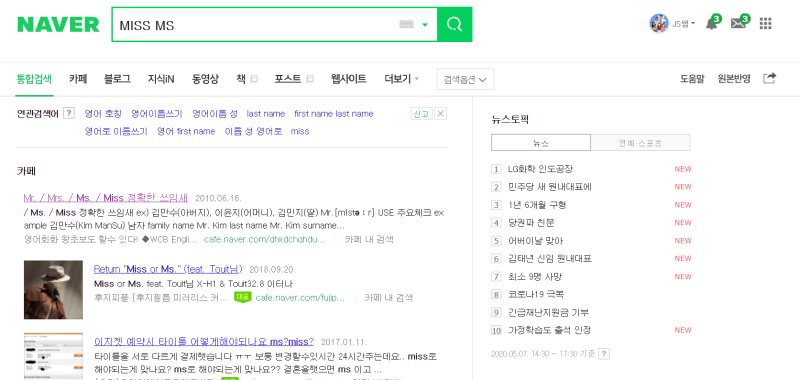Viewport: 800px width, 380px height.
Task: Open news topic 민주당 새 원내대표에
Action: (550, 187)
